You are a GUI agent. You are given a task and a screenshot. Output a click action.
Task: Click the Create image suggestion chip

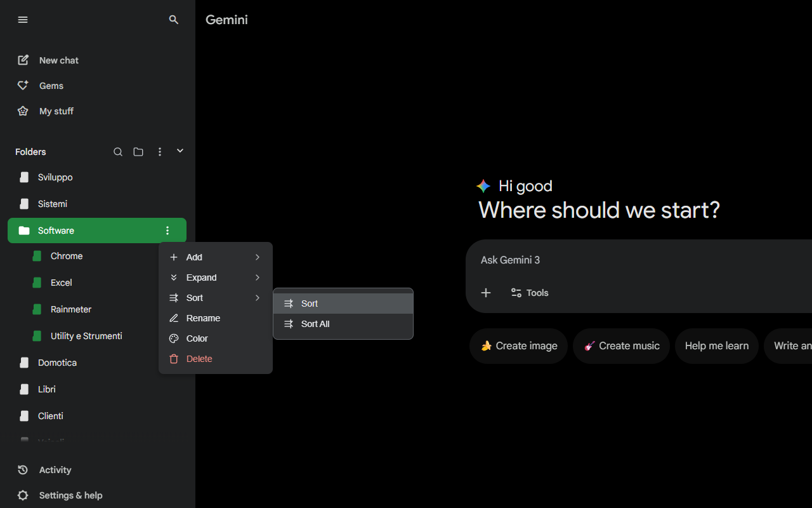tap(518, 346)
